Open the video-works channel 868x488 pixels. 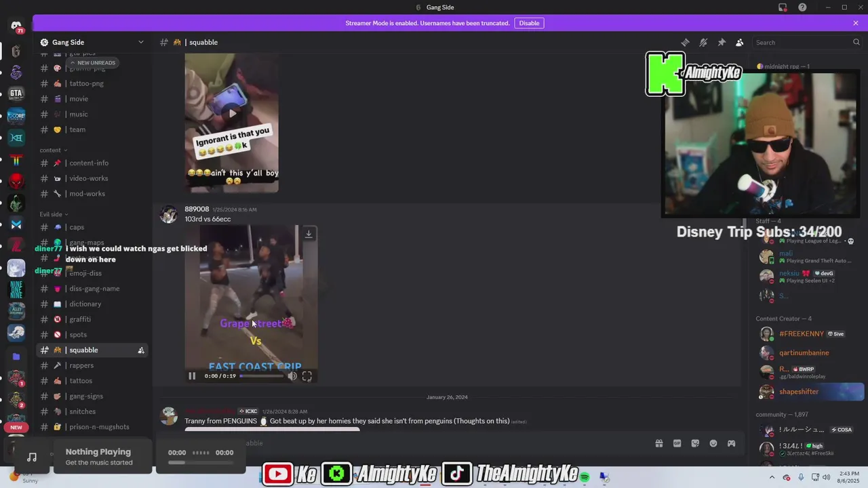point(92,178)
